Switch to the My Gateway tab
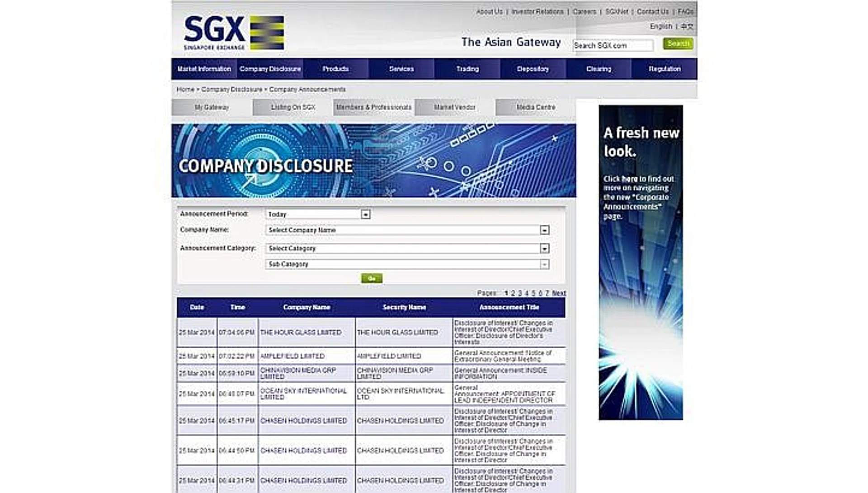The image size is (868, 493). tap(211, 107)
